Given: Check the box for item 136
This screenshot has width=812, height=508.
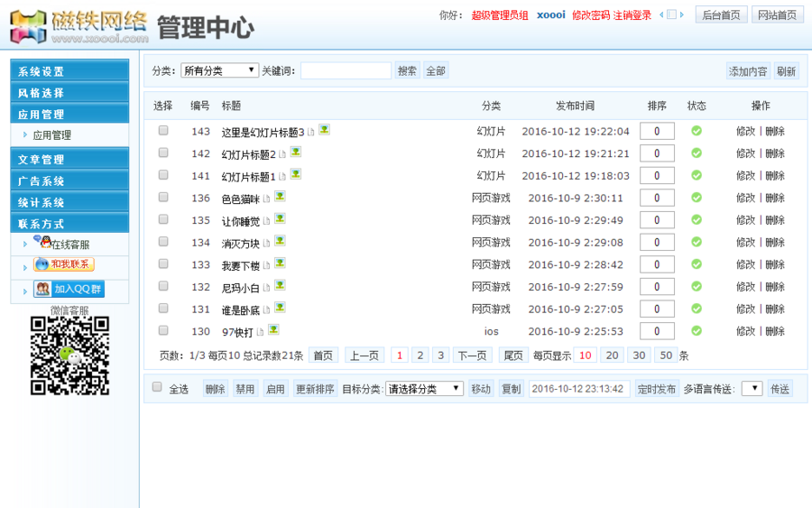Looking at the screenshot, I should [163, 197].
